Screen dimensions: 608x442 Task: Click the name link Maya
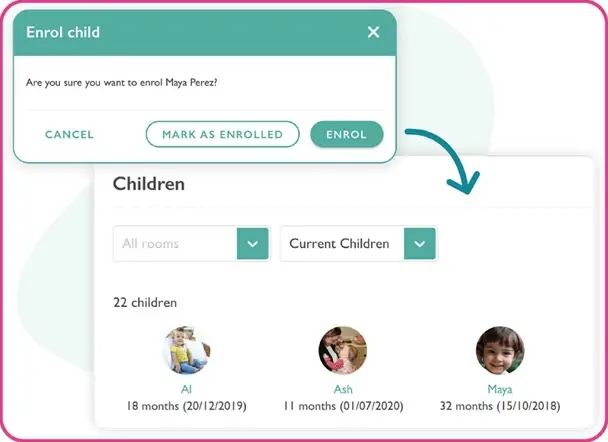[499, 389]
